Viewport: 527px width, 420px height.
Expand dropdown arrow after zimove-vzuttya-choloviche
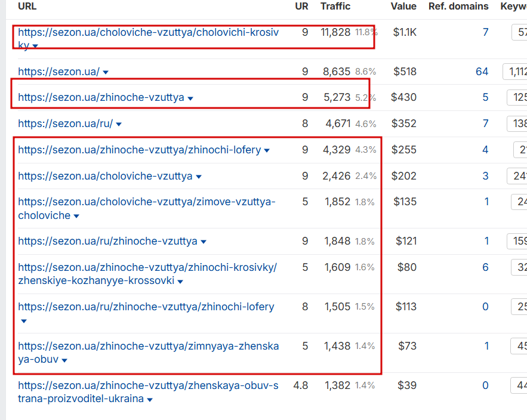click(76, 216)
